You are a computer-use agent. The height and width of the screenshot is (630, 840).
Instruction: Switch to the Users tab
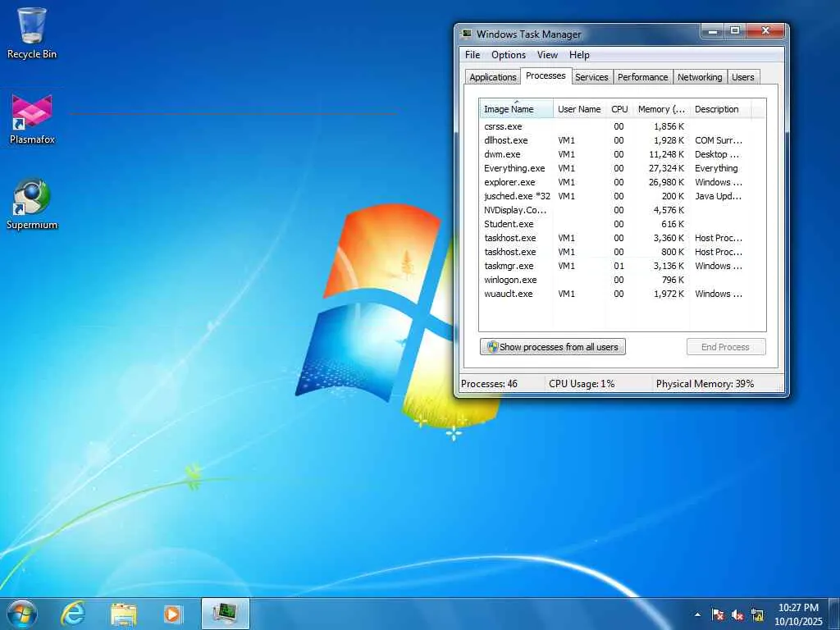[x=742, y=77]
